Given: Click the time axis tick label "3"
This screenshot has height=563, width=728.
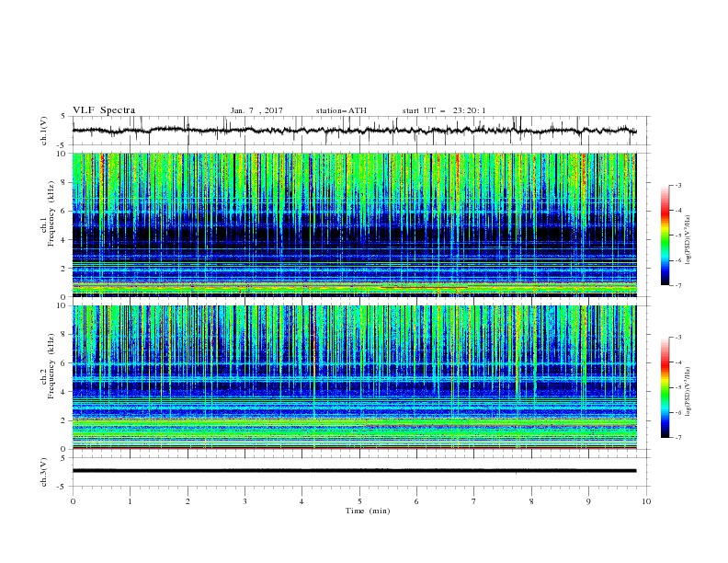Looking at the screenshot, I should (245, 501).
